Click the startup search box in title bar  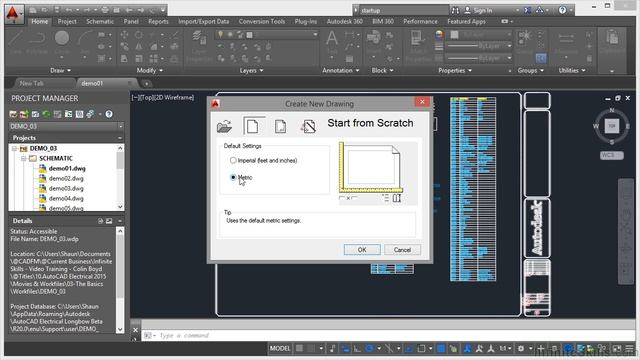[x=403, y=10]
